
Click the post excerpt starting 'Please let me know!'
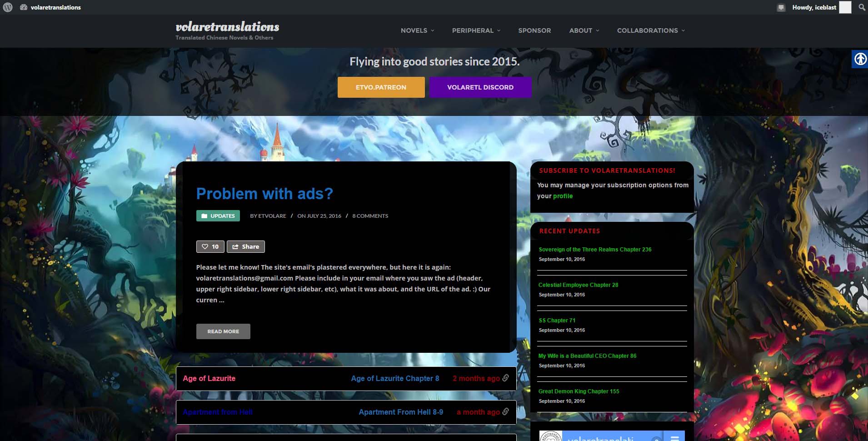coord(343,284)
